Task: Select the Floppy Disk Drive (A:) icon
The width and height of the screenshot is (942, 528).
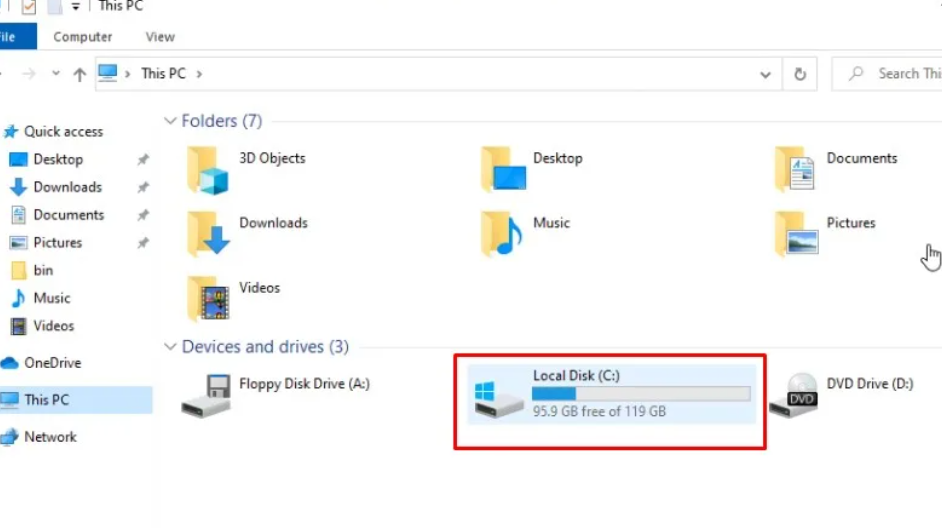Action: click(x=207, y=397)
